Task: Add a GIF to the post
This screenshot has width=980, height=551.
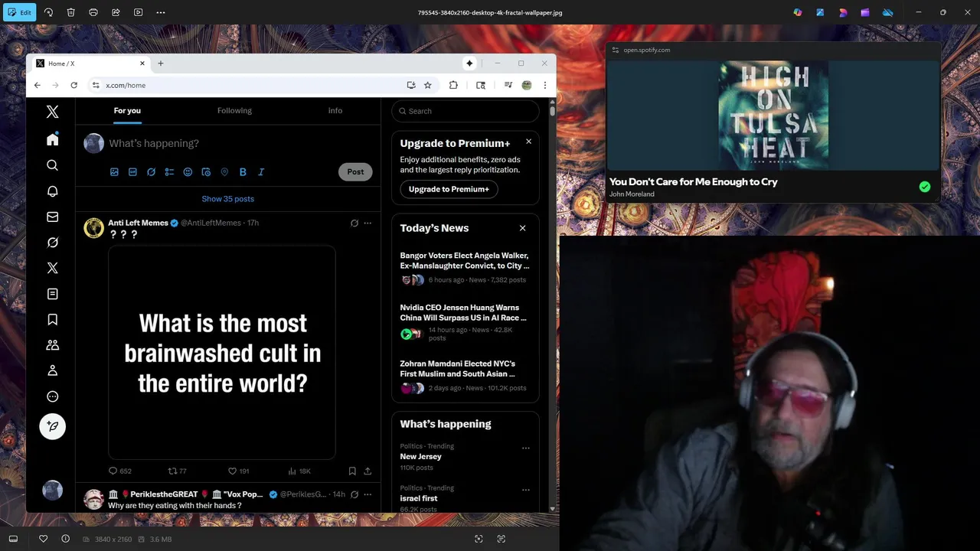Action: pos(132,172)
